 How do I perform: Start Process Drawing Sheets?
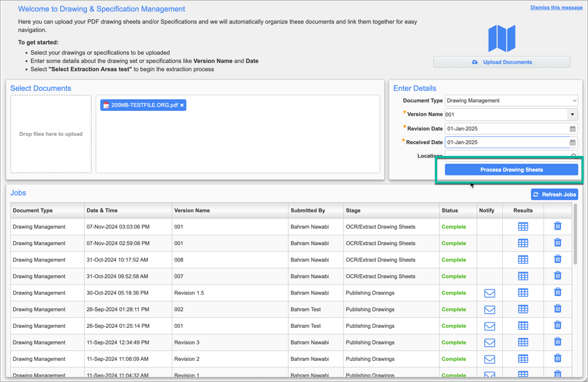511,170
